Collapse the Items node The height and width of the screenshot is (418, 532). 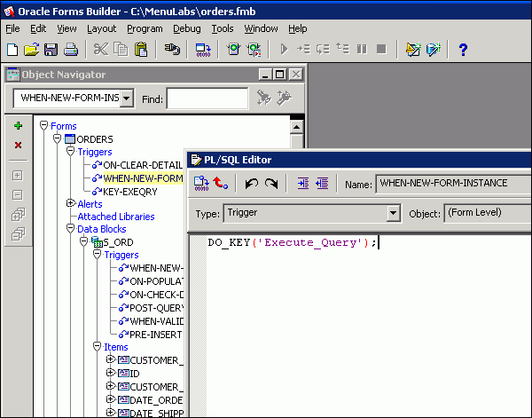pyautogui.click(x=97, y=347)
